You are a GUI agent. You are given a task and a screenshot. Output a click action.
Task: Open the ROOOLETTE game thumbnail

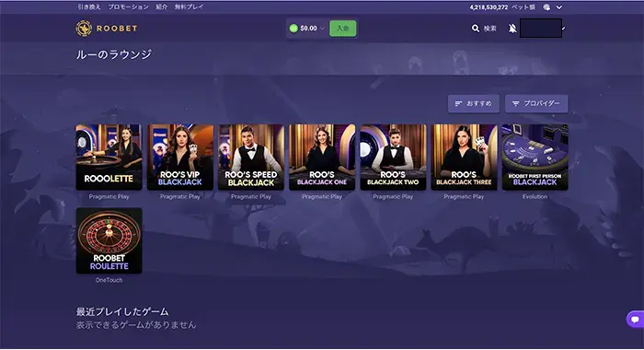click(109, 157)
